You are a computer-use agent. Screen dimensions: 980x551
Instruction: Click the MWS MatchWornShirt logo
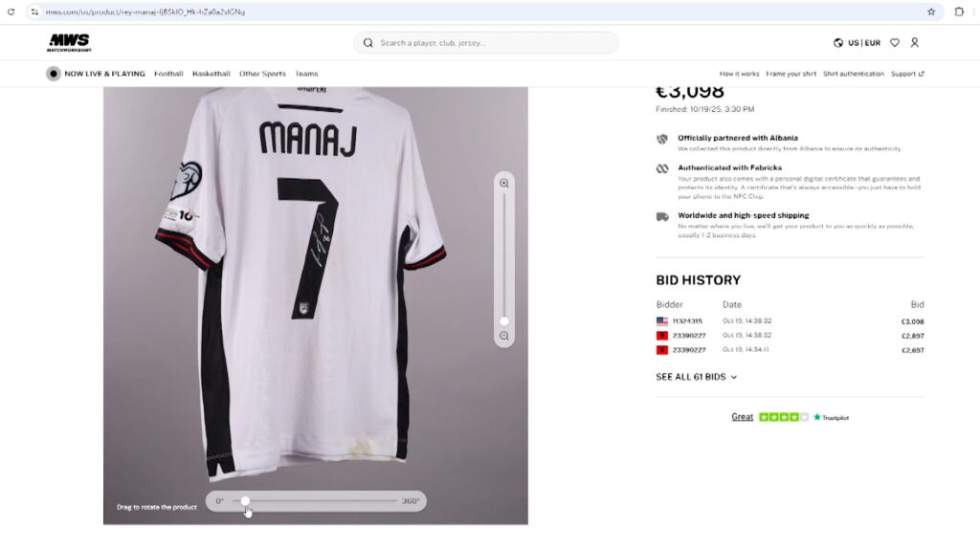[69, 42]
